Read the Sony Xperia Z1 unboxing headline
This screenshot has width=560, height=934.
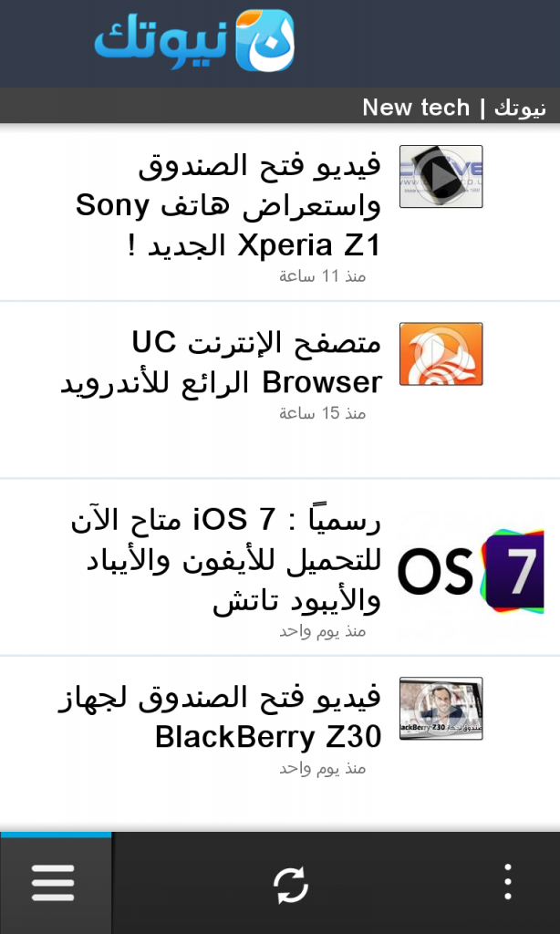point(228,205)
